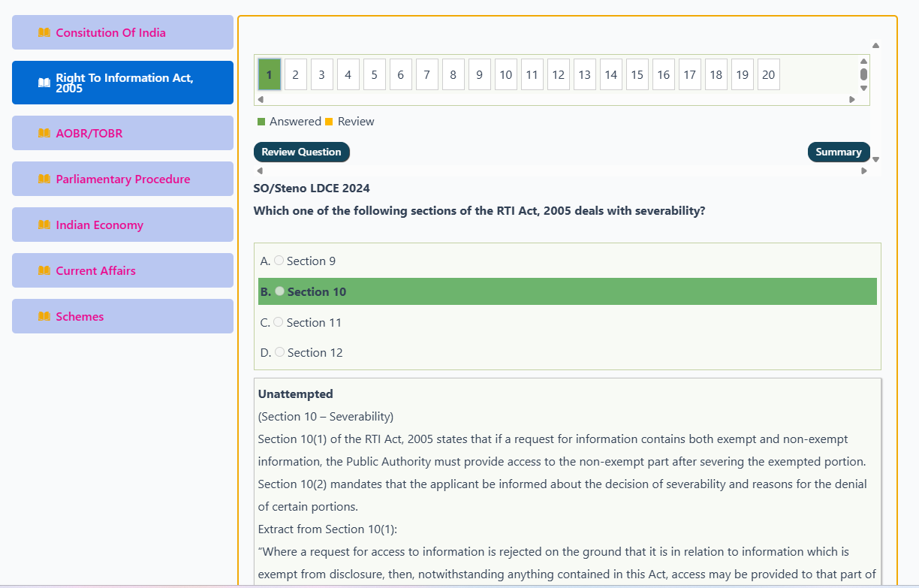The width and height of the screenshot is (919, 588).
Task: Select radio option B Section 10
Action: click(x=280, y=291)
